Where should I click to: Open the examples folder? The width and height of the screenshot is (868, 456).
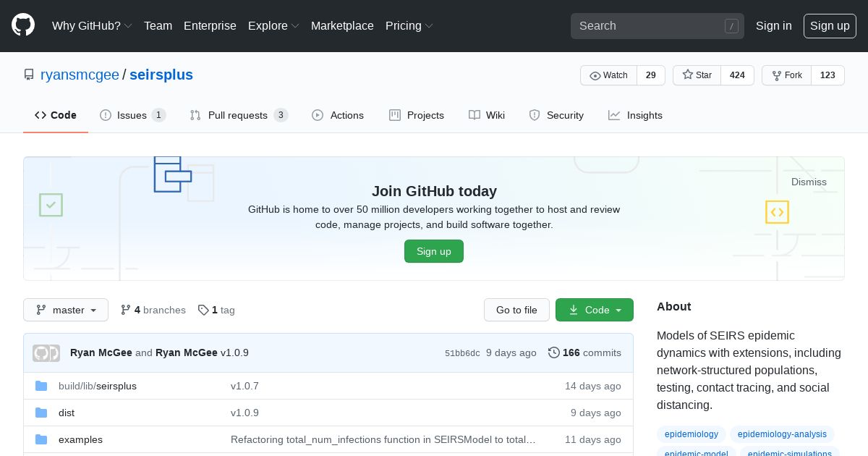pos(80,439)
